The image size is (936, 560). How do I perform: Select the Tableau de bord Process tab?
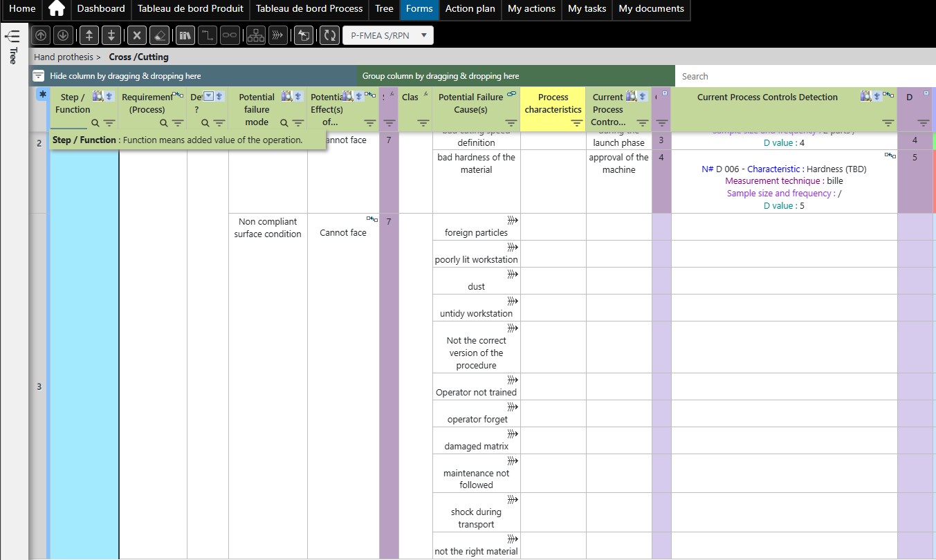pos(309,9)
